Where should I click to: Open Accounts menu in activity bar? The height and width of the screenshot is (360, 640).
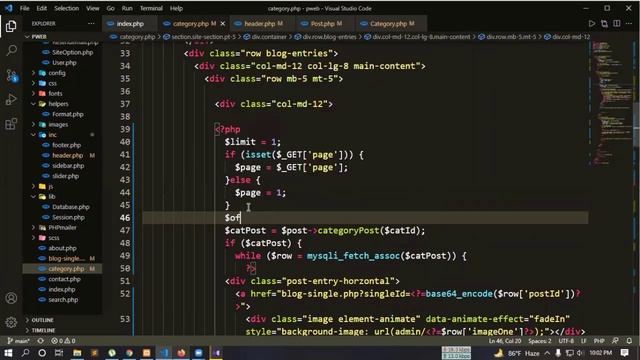(x=11, y=298)
